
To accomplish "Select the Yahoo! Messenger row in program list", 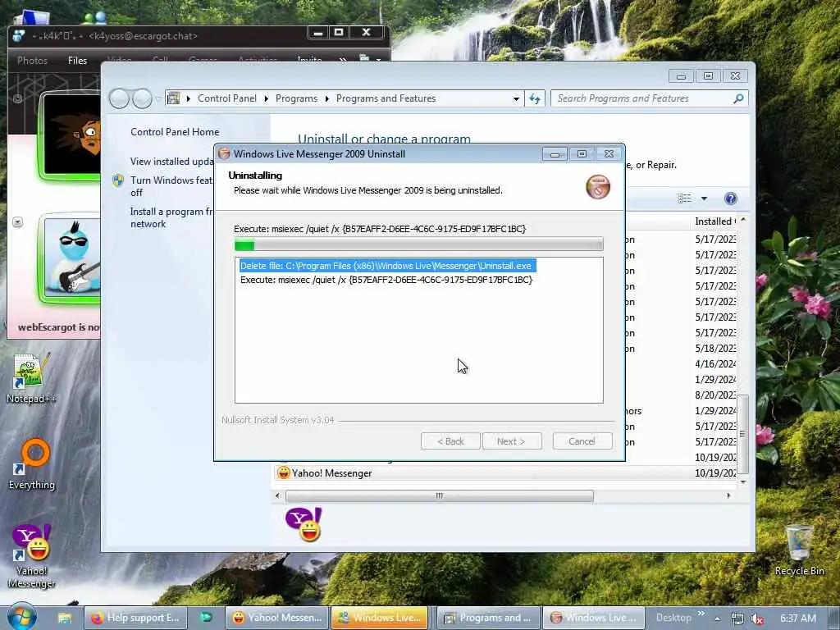I will 506,473.
